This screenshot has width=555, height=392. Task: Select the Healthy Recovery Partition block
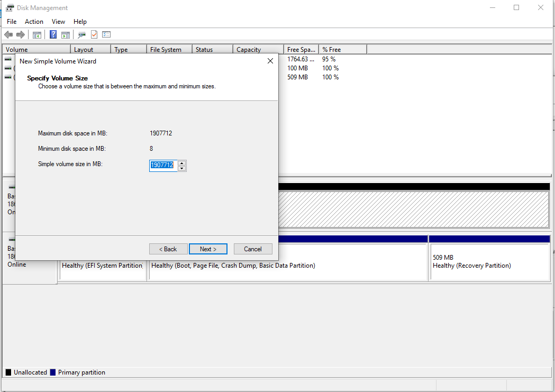(489, 259)
